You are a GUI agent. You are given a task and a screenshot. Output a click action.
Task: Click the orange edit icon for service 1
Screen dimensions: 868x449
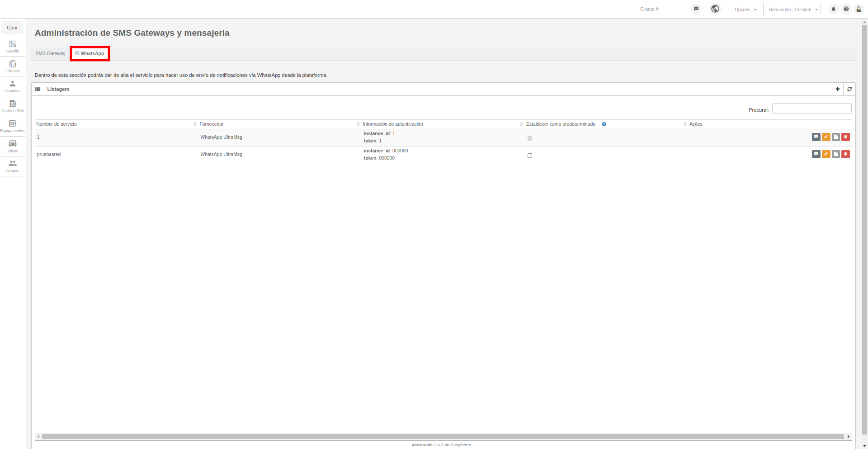pyautogui.click(x=826, y=137)
